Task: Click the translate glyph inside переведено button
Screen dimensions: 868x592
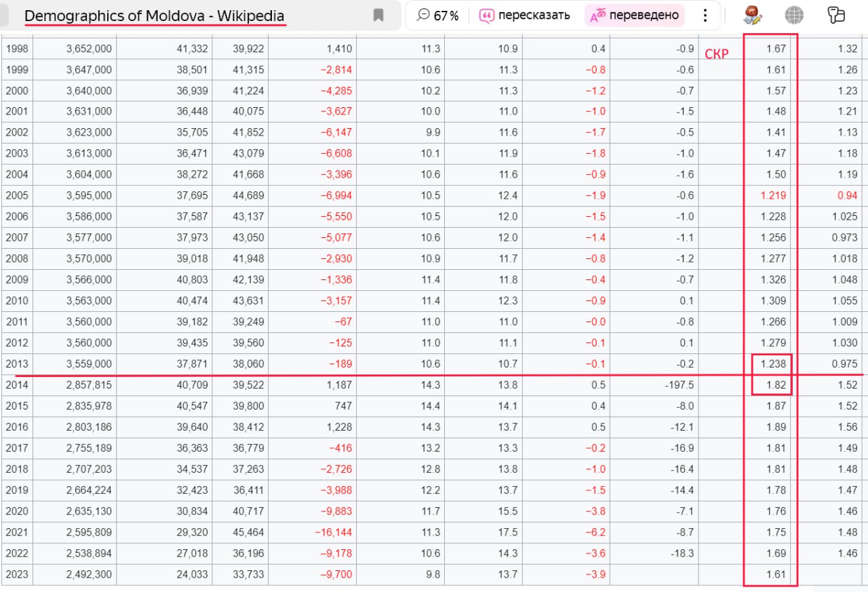Action: (597, 16)
